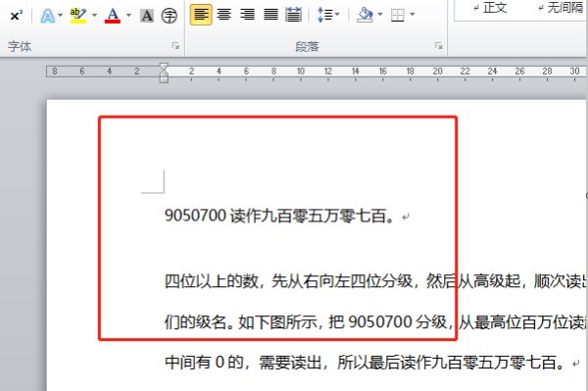Click line starting '们的级名'
588x391 pixels.
(x=376, y=321)
